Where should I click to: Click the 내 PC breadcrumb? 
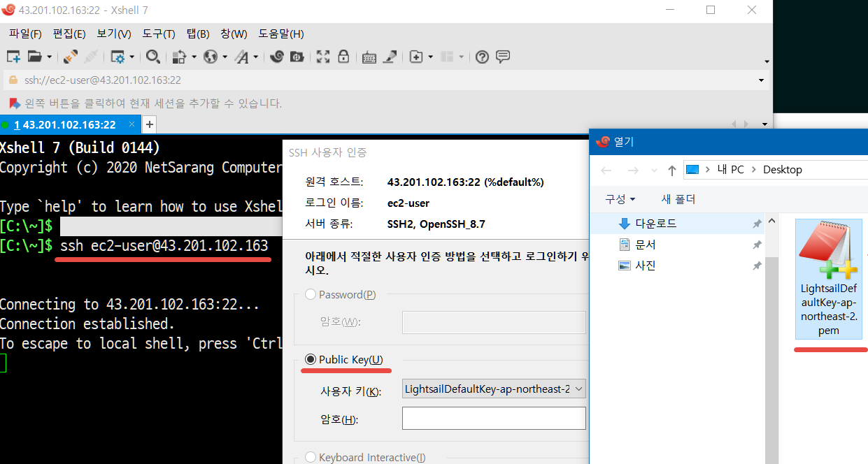pyautogui.click(x=730, y=170)
